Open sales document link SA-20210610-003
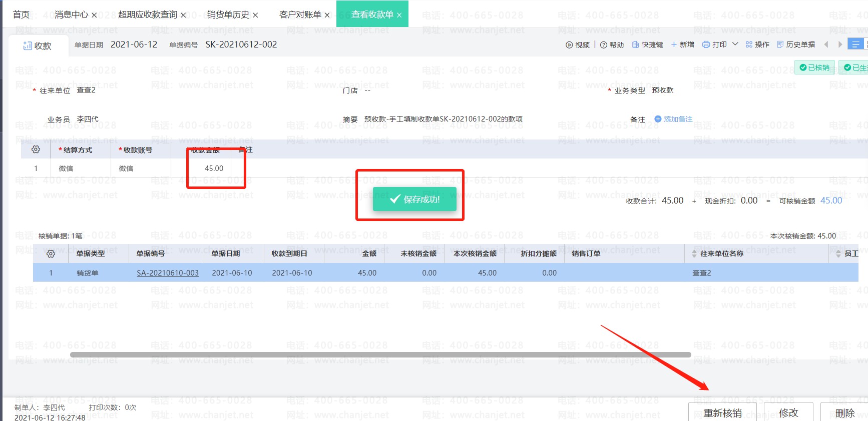This screenshot has width=868, height=421. tap(168, 273)
